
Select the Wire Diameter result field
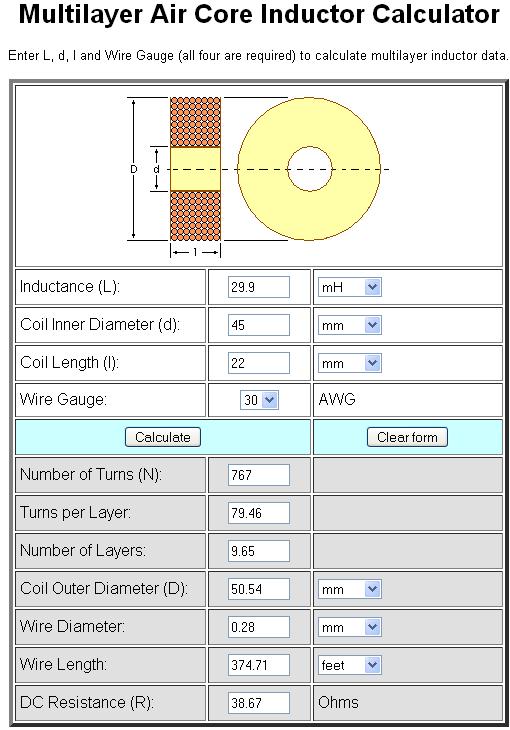tap(258, 627)
